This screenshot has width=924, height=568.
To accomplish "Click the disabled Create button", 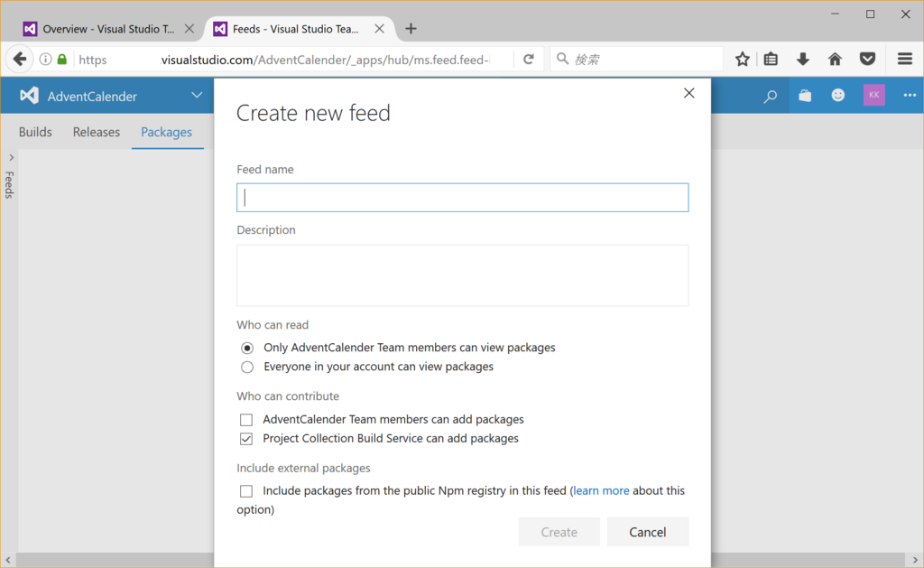I will [559, 532].
